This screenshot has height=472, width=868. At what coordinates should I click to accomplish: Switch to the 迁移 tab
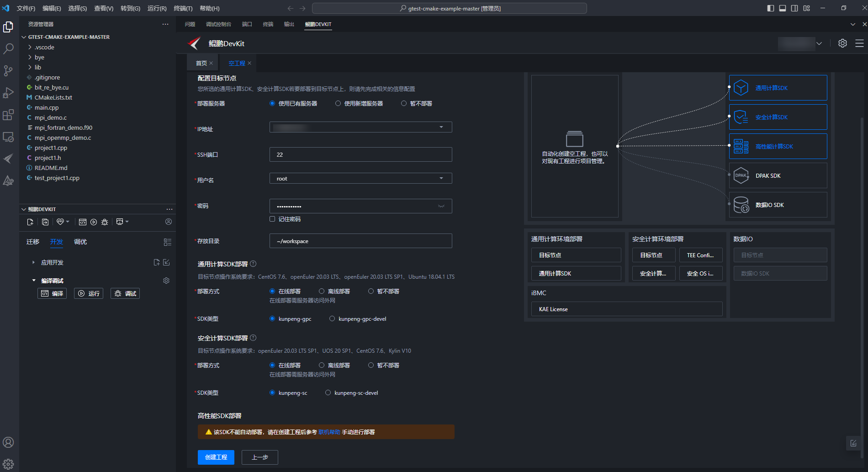click(33, 242)
